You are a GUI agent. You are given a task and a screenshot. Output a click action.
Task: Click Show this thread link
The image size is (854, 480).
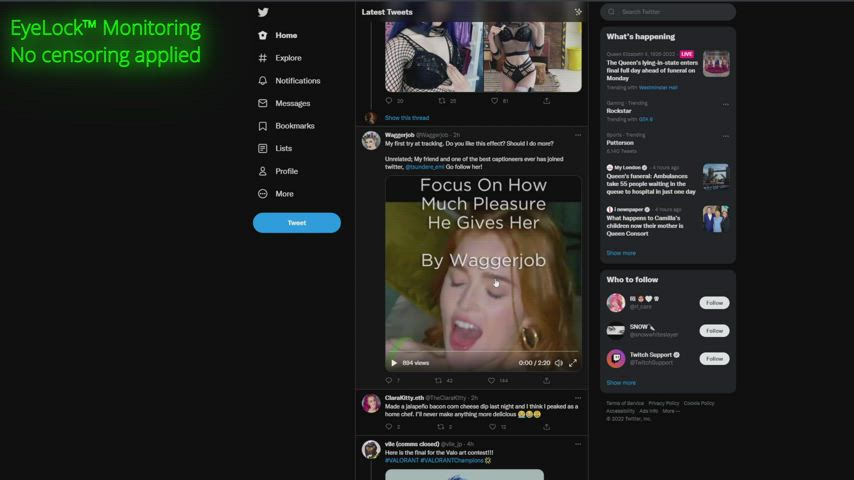coord(407,118)
